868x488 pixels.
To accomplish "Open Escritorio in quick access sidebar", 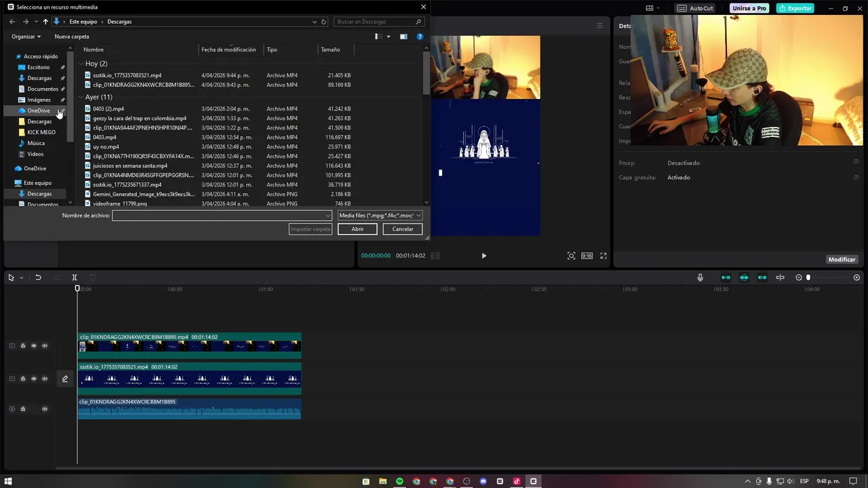I will (38, 67).
